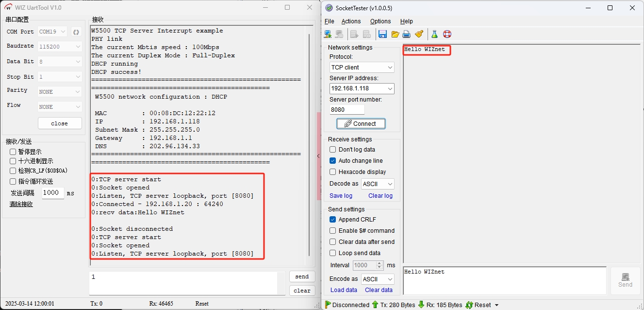The width and height of the screenshot is (644, 310).
Task: Click the connect network toolbar icon
Action: [x=328, y=34]
